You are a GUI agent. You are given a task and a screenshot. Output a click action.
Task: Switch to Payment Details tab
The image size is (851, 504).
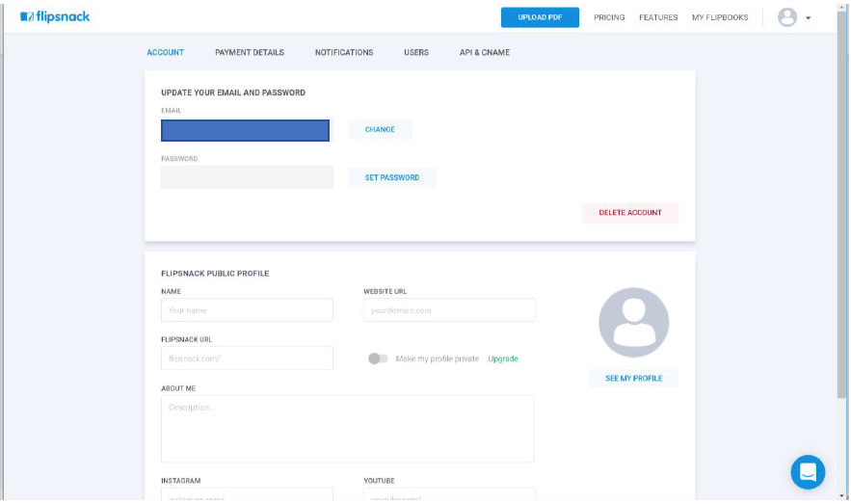(249, 53)
